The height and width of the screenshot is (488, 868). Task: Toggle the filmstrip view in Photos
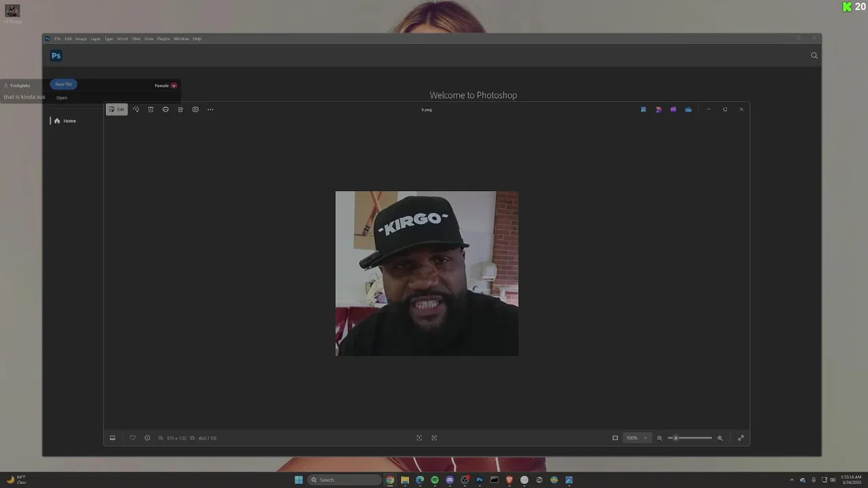[113, 438]
